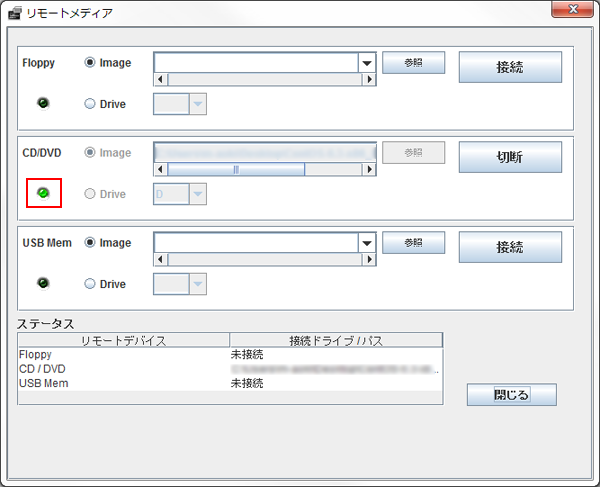Click the リモートデバイス column header
This screenshot has height=487, width=600.
pyautogui.click(x=124, y=340)
